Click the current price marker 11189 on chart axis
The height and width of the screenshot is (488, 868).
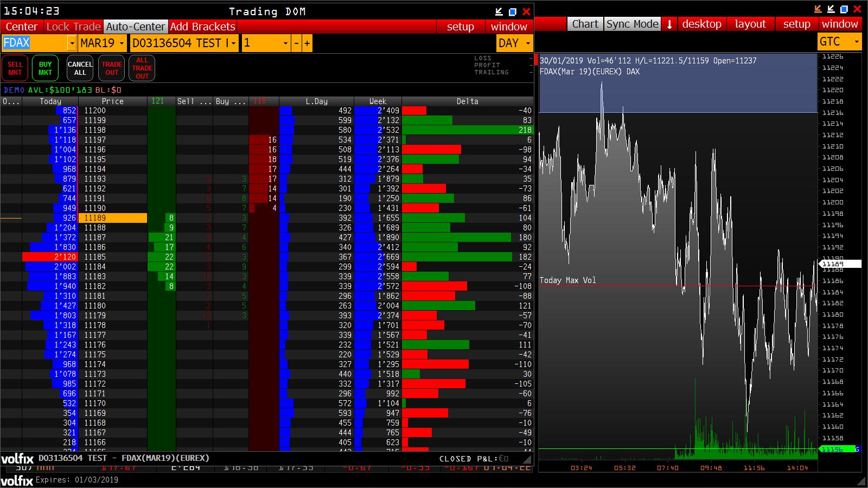coord(840,264)
